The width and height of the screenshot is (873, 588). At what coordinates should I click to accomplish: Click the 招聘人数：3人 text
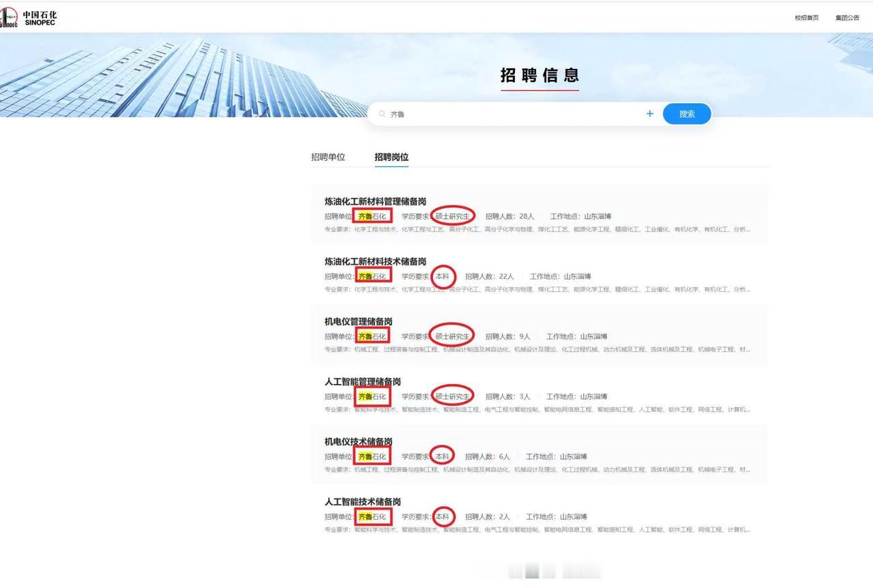tap(507, 396)
